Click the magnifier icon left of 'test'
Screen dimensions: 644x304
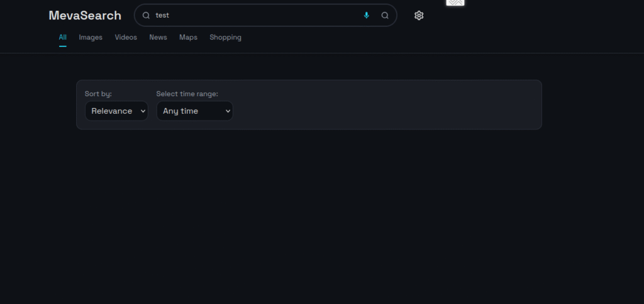[146, 16]
